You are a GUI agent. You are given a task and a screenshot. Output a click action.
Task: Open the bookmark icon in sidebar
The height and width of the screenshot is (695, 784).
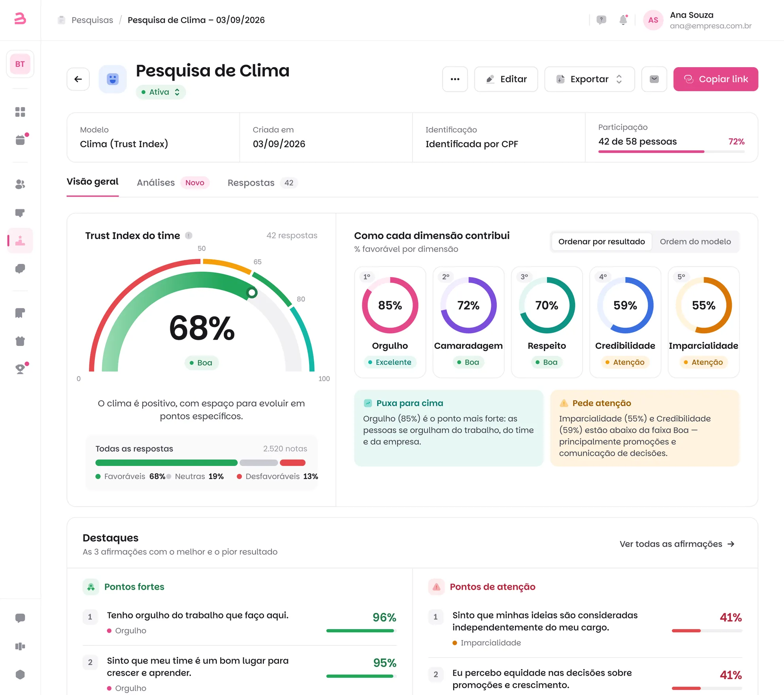pyautogui.click(x=20, y=313)
